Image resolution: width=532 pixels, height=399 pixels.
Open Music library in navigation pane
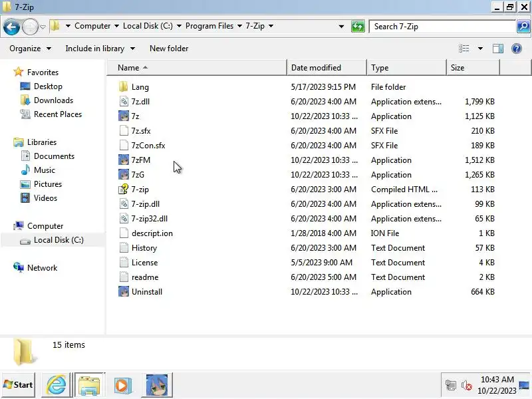[44, 170]
